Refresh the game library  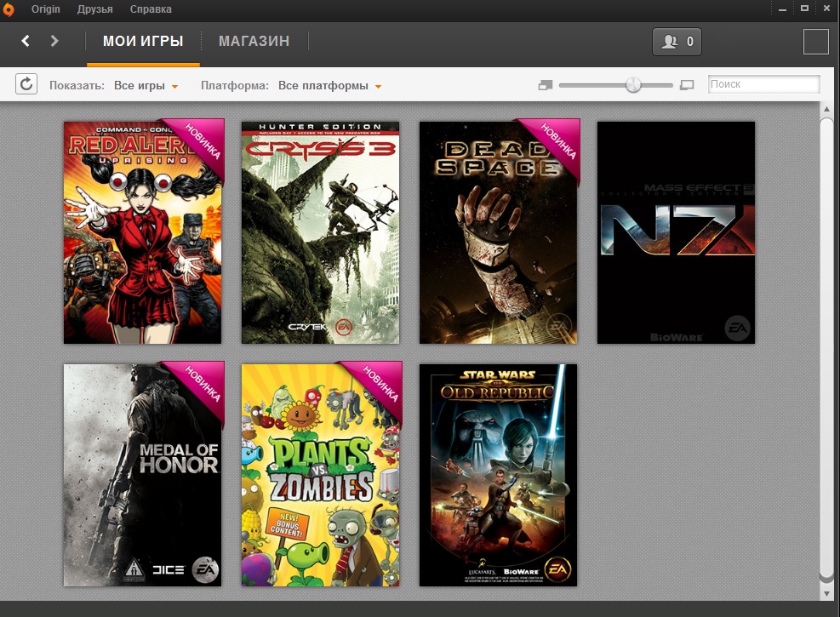26,84
